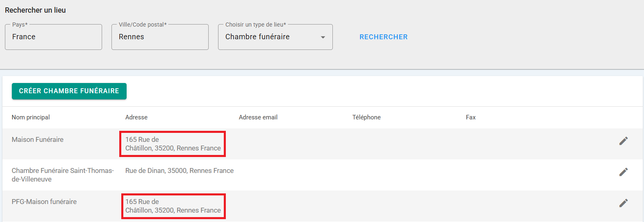644x222 pixels.
Task: Click PFG-Maison funéraire's 165 Rue de Châtillon address
Action: click(x=173, y=206)
